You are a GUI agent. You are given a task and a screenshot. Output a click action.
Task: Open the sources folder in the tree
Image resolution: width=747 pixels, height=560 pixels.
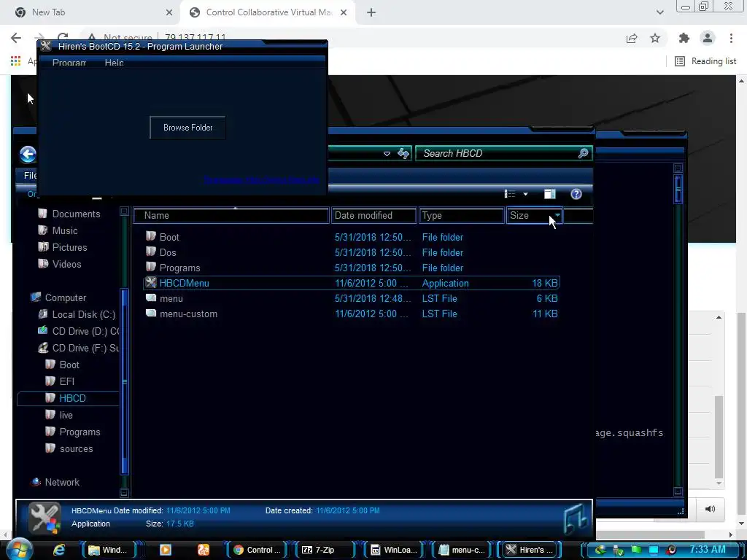click(76, 448)
